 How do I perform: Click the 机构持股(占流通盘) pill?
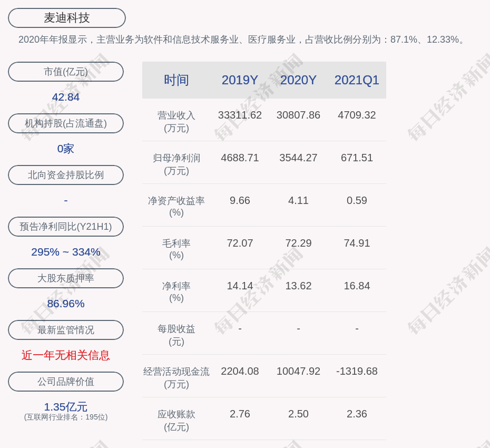(x=66, y=123)
